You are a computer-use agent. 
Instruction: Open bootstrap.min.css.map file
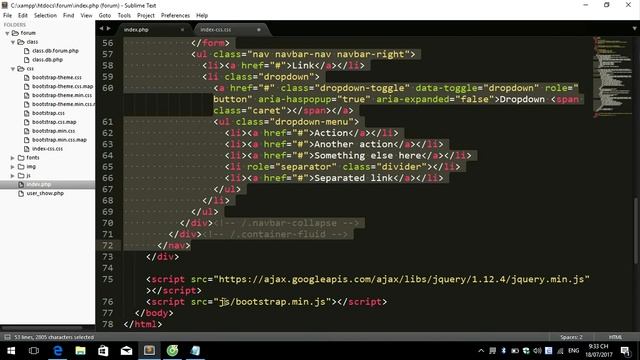click(59, 140)
